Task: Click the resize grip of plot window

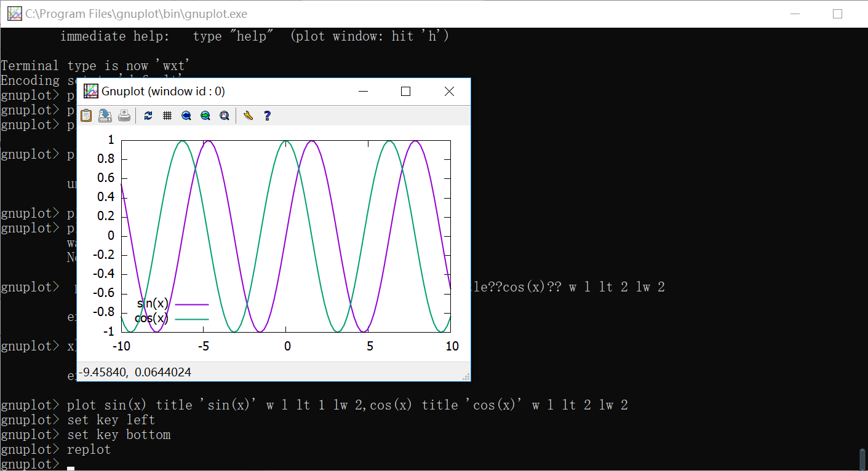Action: point(466,376)
